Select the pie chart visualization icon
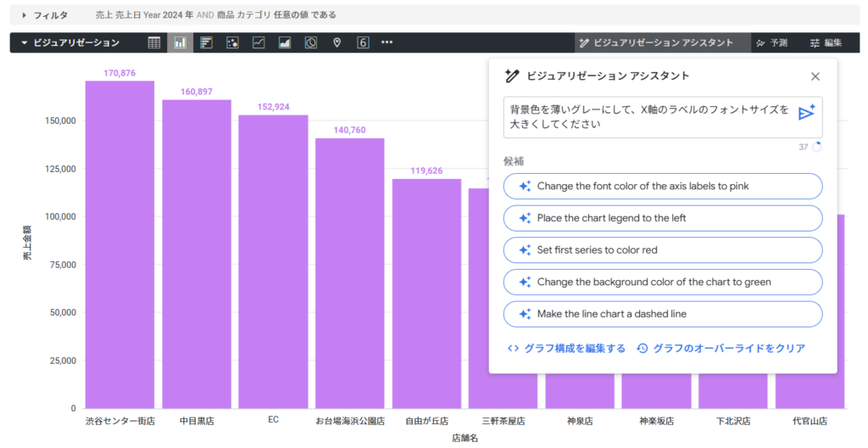Viewport: 868px width, 448px height. (x=311, y=42)
